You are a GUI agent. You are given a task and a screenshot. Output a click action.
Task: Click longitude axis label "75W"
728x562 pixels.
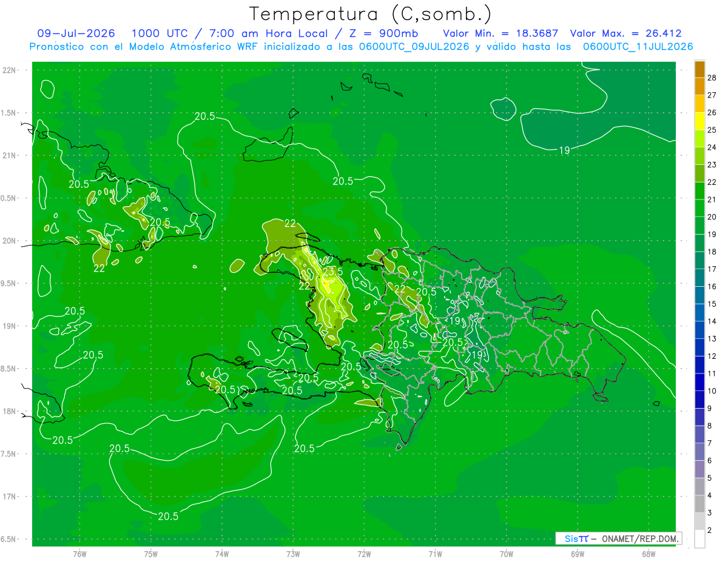pyautogui.click(x=151, y=554)
